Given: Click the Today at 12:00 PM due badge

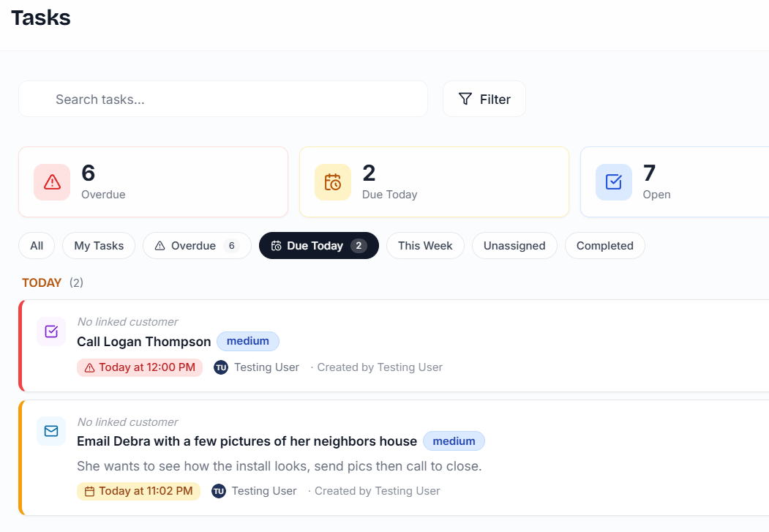Looking at the screenshot, I should coord(140,367).
